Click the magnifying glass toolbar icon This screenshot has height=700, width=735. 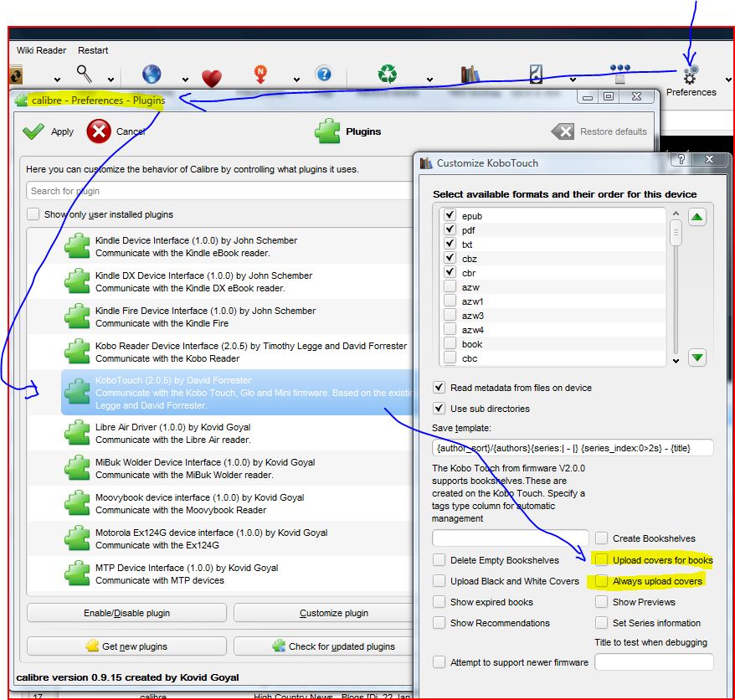(x=84, y=74)
